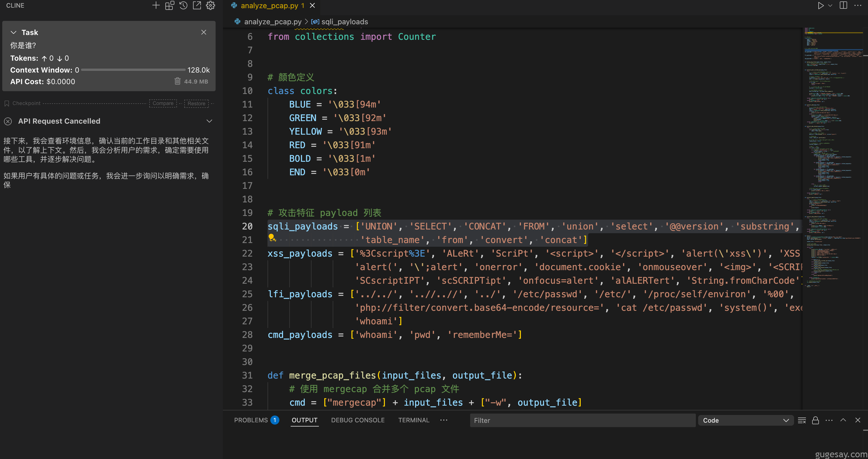Expand API Request Cancelled details

pos(209,121)
